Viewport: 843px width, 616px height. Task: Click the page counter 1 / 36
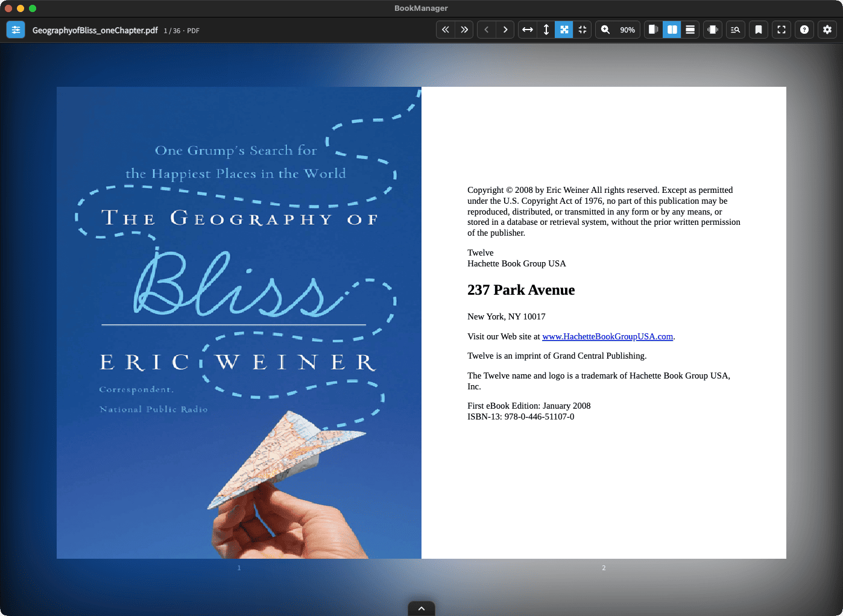pos(172,31)
